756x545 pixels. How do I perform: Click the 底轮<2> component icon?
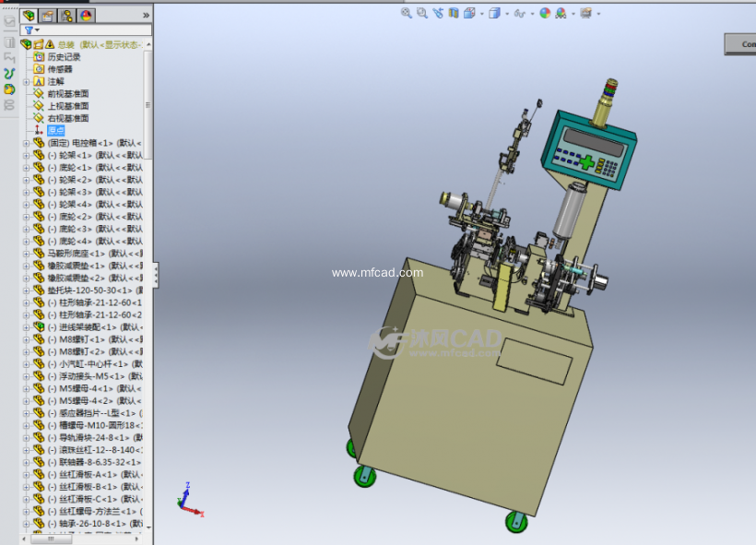[39, 216]
